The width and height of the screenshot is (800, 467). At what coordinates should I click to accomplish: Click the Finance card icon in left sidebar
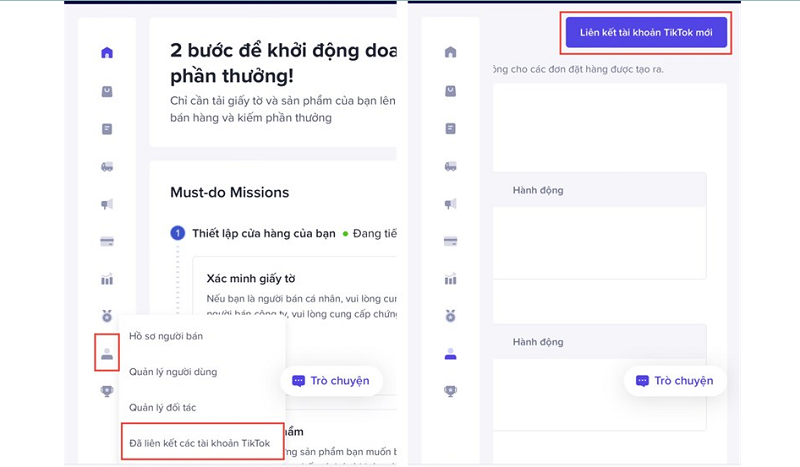(x=107, y=241)
